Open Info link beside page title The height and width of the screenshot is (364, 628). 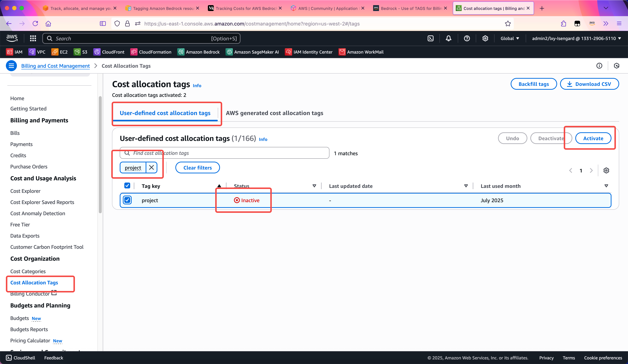pos(197,86)
